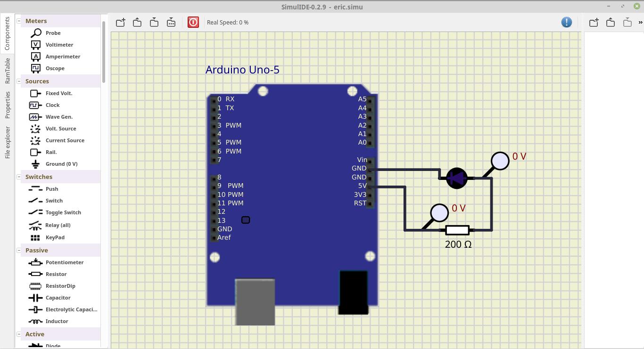Pick the Clock source
Screen dimensions: 644x349
pyautogui.click(x=52, y=105)
